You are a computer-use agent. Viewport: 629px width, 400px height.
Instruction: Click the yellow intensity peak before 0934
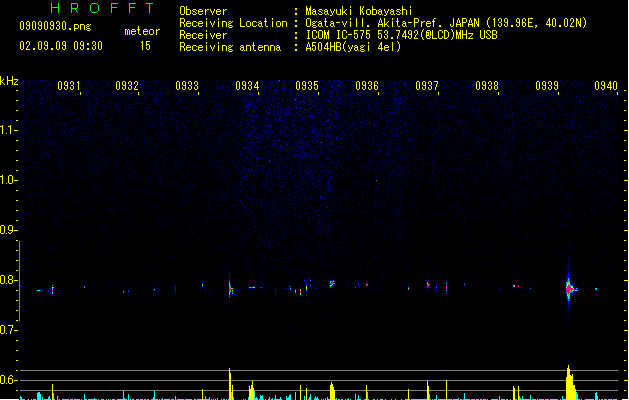[x=230, y=384]
